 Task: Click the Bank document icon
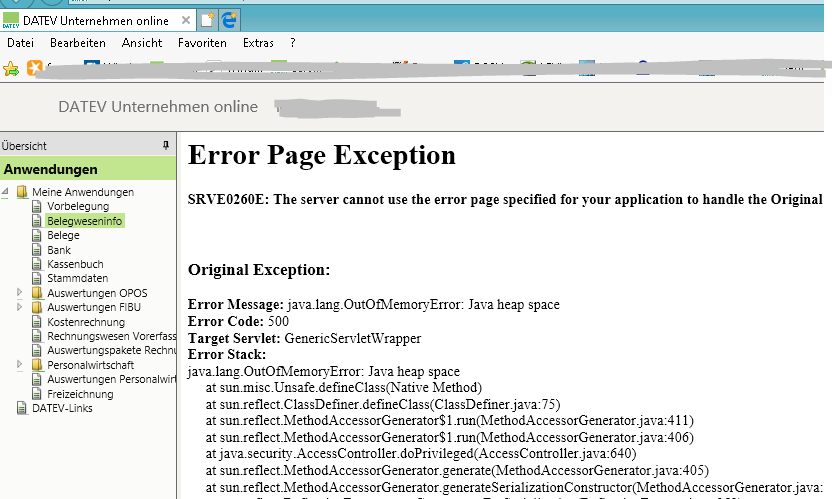point(37,250)
